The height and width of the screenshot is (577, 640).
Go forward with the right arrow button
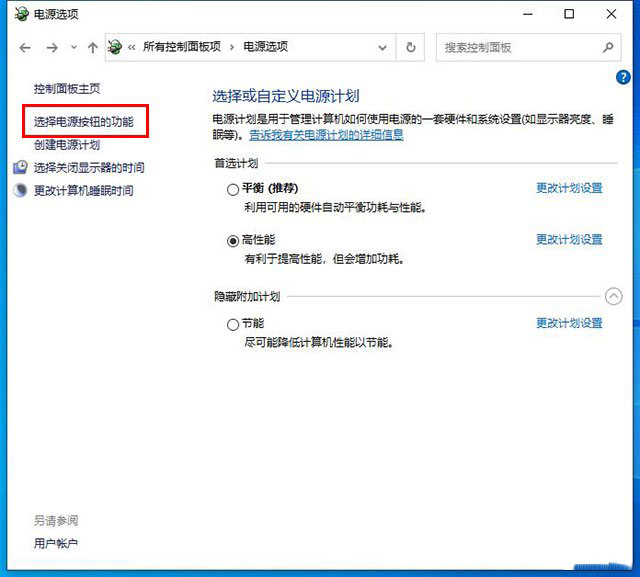[52, 48]
